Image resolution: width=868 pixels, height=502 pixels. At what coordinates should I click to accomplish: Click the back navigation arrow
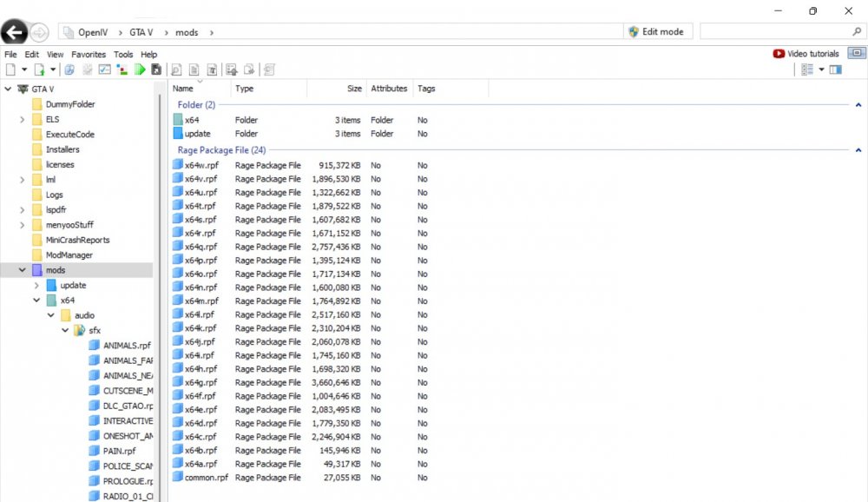pos(13,32)
